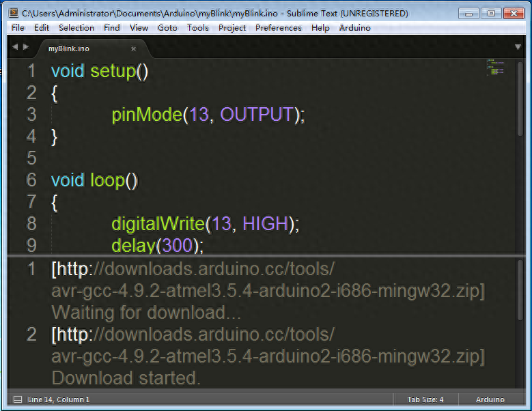Click the Sublime Text title bar icon
Screen dimensions: 532x411
tap(14, 13)
